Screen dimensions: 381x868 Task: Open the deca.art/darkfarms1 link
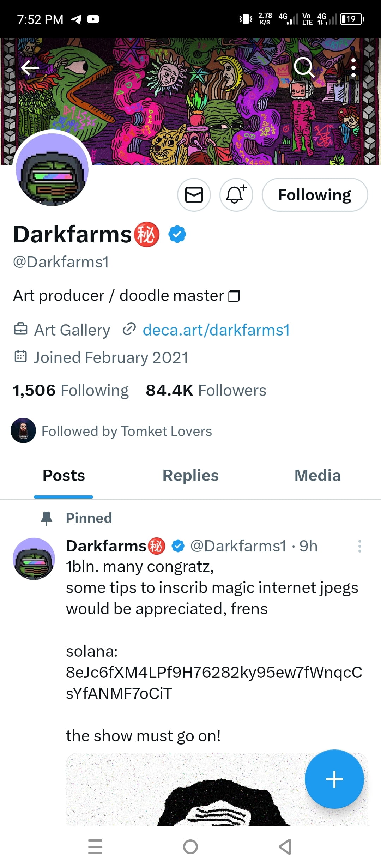pos(216,330)
